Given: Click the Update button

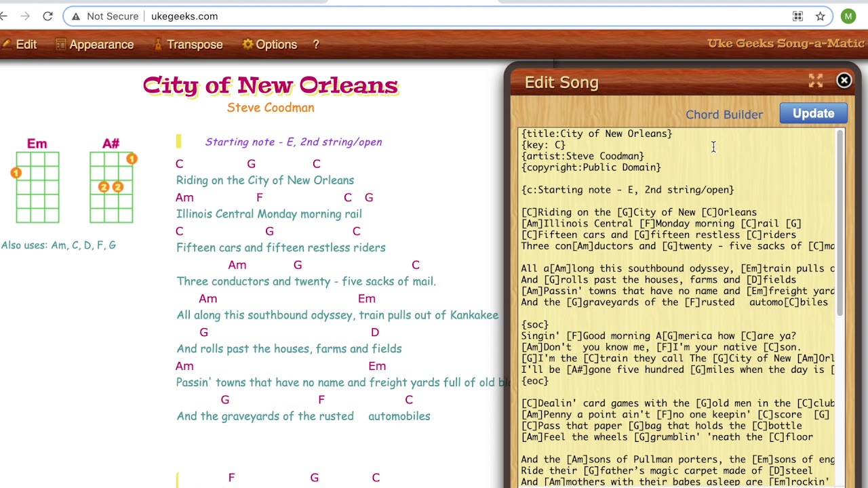Looking at the screenshot, I should 813,113.
